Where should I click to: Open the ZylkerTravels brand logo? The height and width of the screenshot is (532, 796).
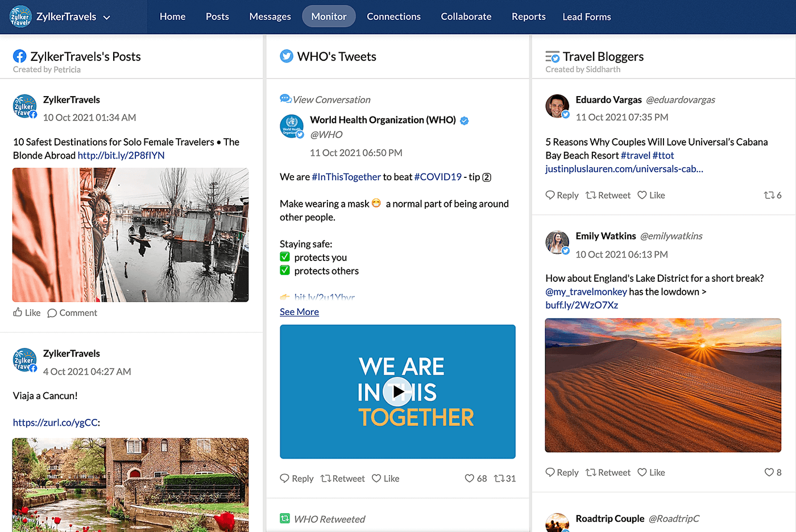coord(20,16)
